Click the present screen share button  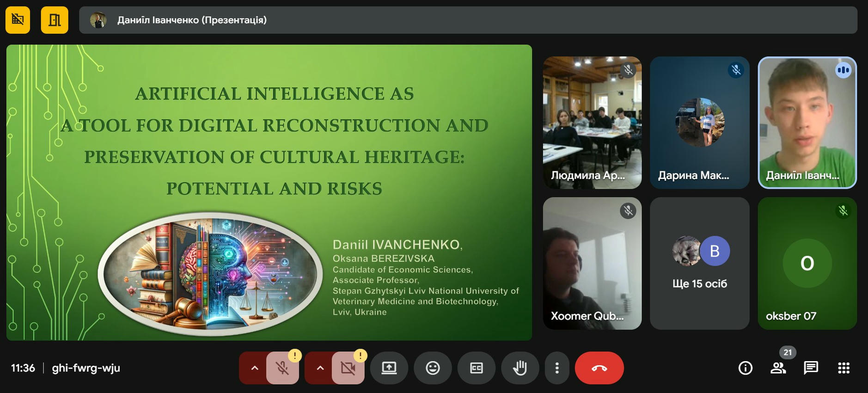(389, 368)
